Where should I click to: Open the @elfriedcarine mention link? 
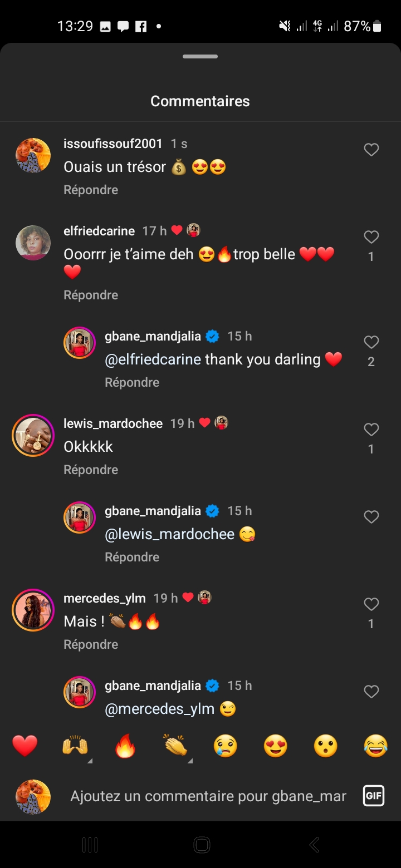[x=153, y=359]
